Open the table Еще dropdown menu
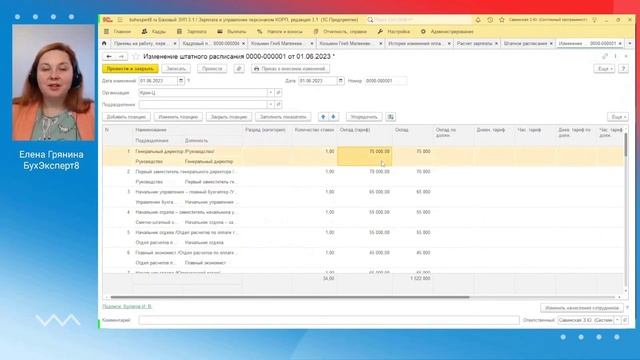Screen dimensions: 640x360 [x=618, y=117]
